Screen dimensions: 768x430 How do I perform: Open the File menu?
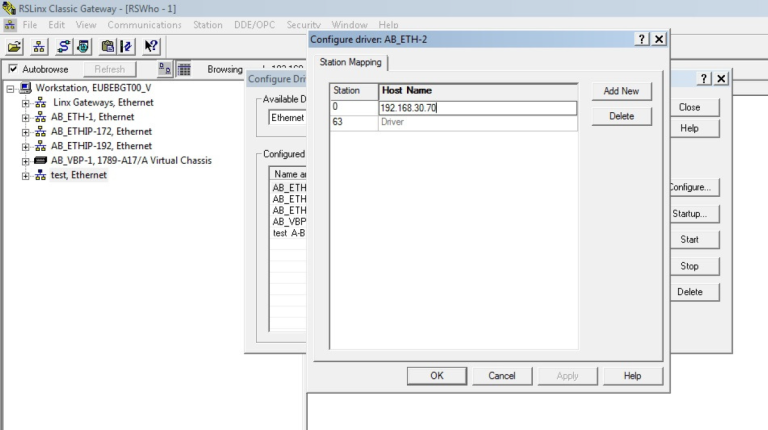(x=30, y=25)
